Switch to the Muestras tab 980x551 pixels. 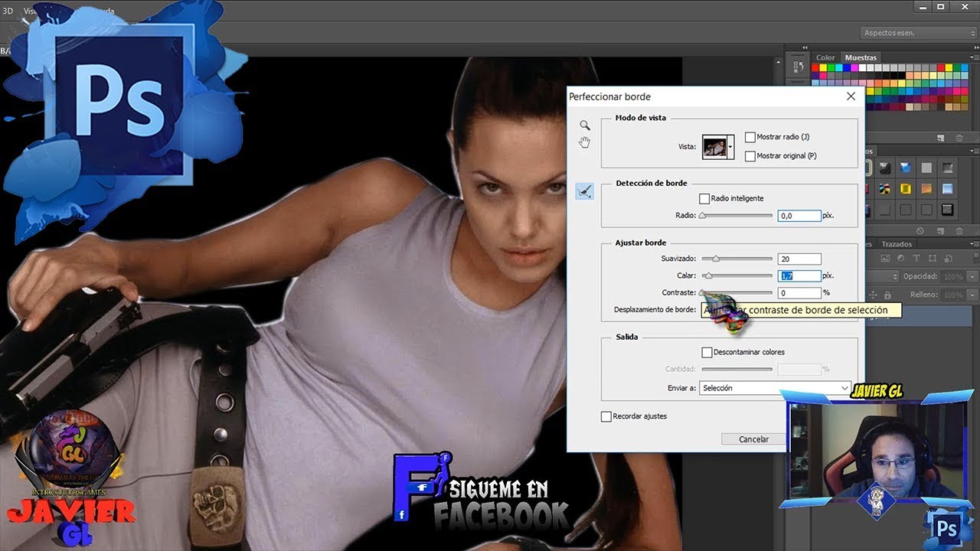point(861,57)
